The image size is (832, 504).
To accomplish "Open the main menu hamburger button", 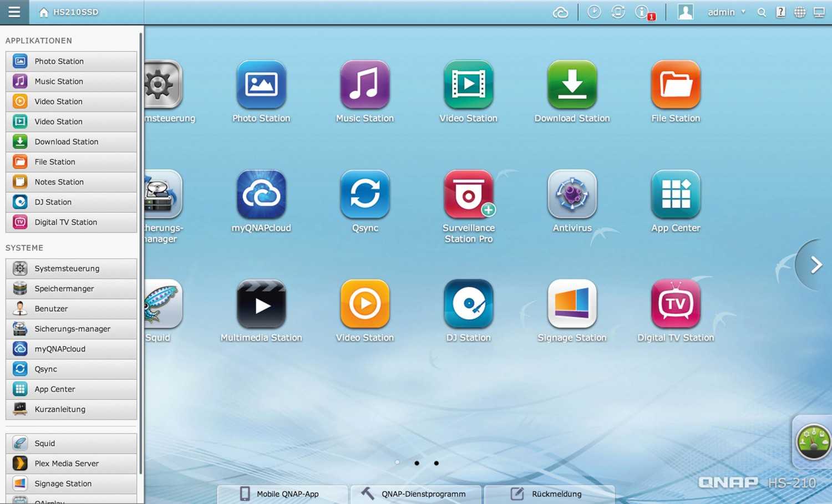I will click(x=14, y=12).
